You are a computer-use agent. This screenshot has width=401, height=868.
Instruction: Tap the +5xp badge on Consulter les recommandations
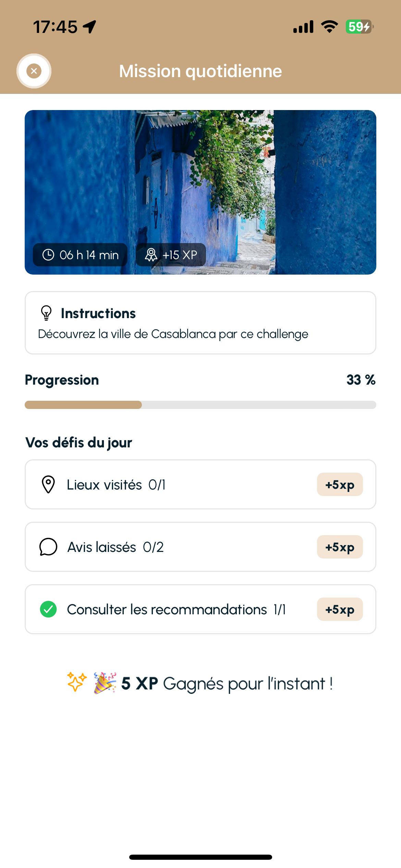pyautogui.click(x=340, y=609)
